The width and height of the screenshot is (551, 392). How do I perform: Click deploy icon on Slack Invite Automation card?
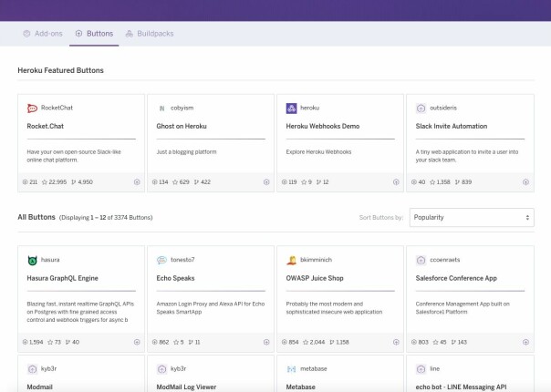pos(525,182)
